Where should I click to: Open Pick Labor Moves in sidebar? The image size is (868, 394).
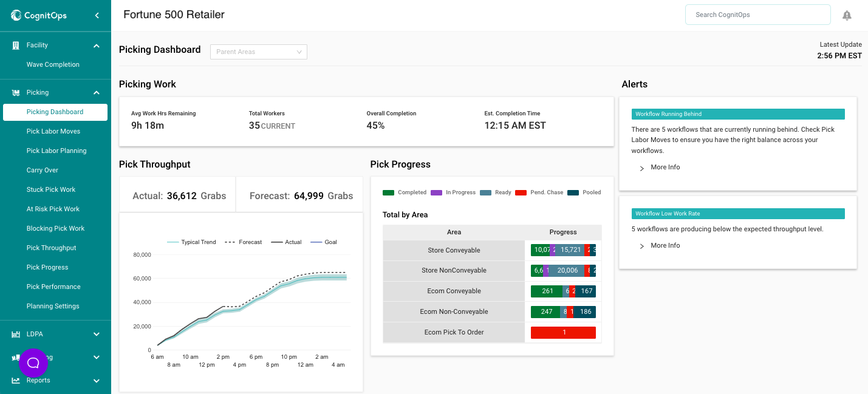click(53, 132)
